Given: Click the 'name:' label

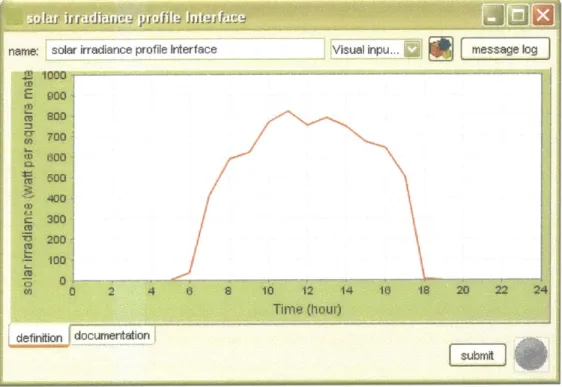Looking at the screenshot, I should [x=23, y=51].
